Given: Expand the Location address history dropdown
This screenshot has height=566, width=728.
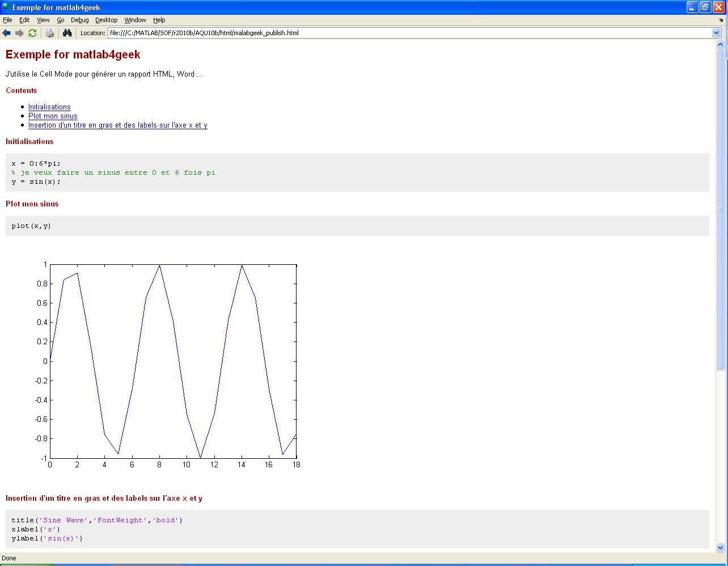Looking at the screenshot, I should [716, 33].
